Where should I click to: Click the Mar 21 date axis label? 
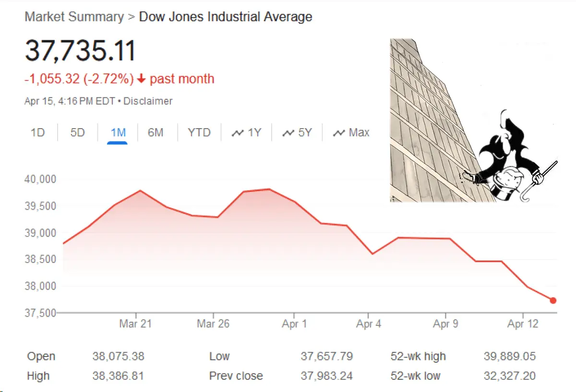point(135,324)
